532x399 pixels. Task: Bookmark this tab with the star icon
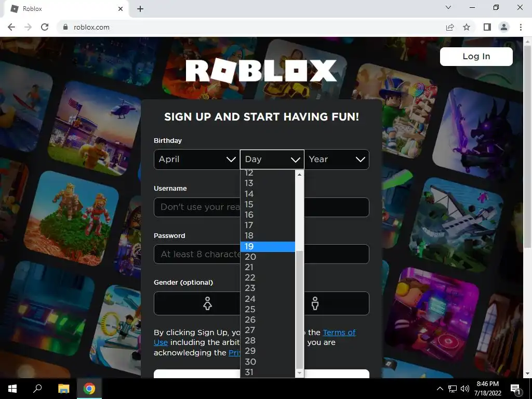(x=467, y=27)
